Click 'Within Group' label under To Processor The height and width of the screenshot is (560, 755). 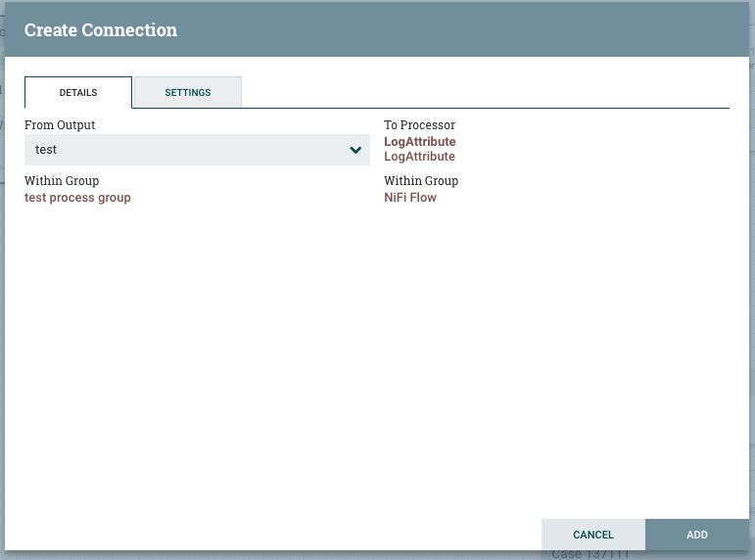click(x=421, y=181)
